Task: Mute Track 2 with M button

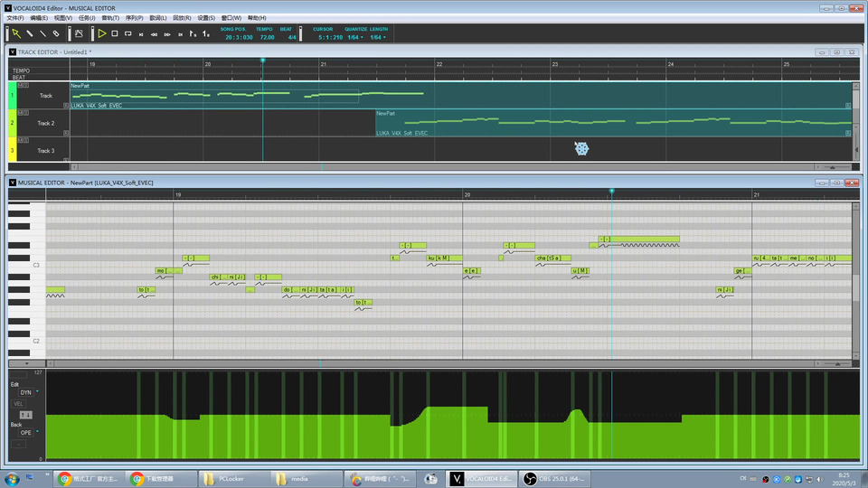Action: pos(21,113)
